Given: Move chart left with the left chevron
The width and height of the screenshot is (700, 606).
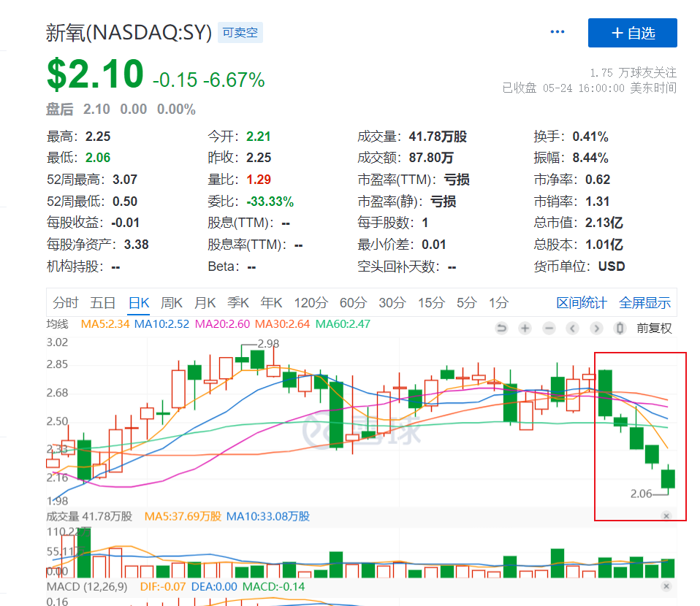Looking at the screenshot, I should click(x=572, y=329).
